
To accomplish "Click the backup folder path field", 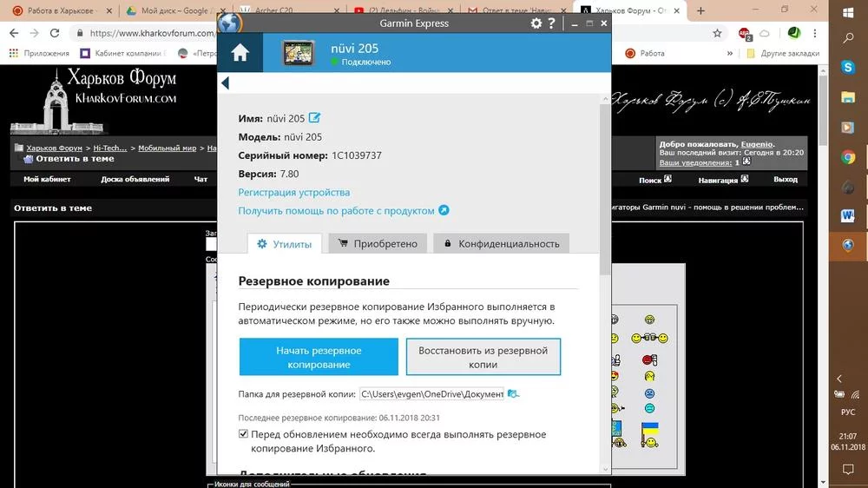I will tap(431, 394).
